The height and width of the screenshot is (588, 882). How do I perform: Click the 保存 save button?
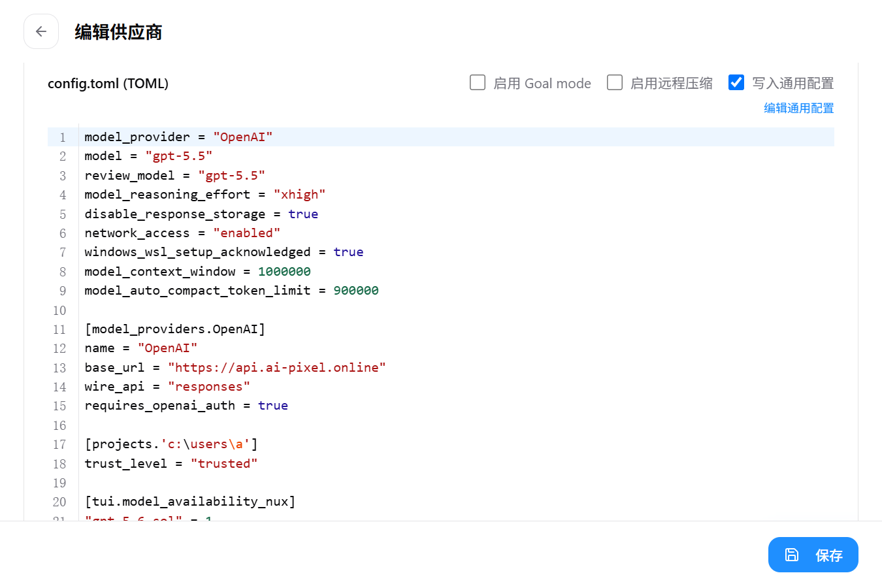[813, 555]
